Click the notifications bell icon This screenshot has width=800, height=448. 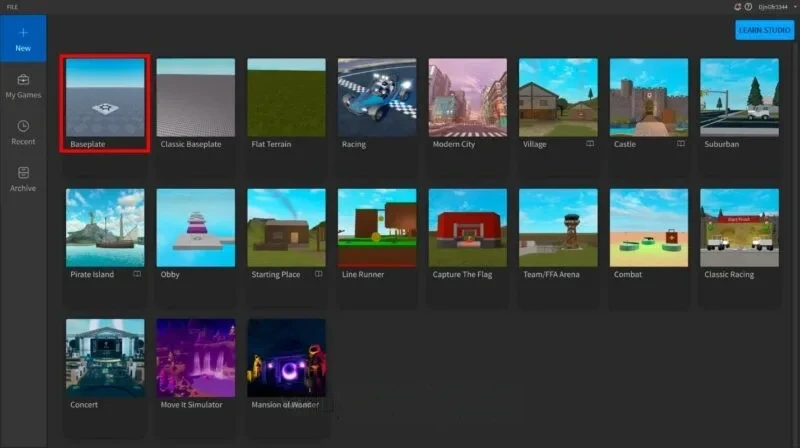coord(737,7)
